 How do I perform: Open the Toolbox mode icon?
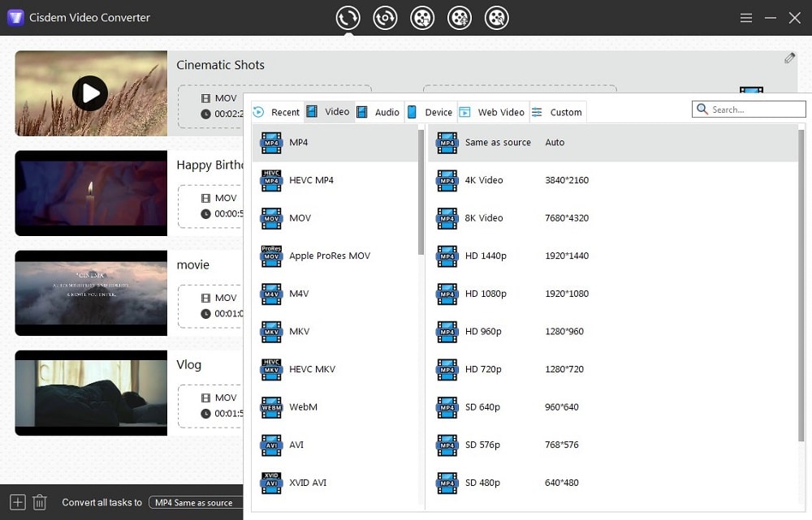[497, 17]
